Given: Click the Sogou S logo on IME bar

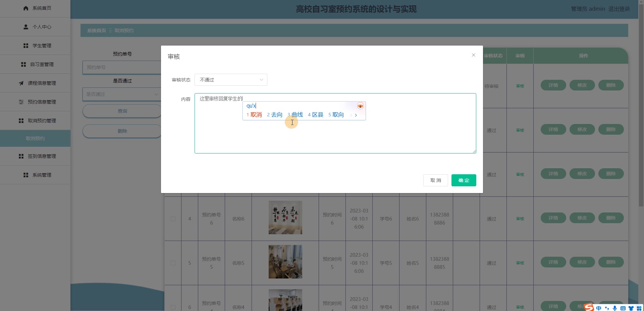Looking at the screenshot, I should (x=589, y=307).
